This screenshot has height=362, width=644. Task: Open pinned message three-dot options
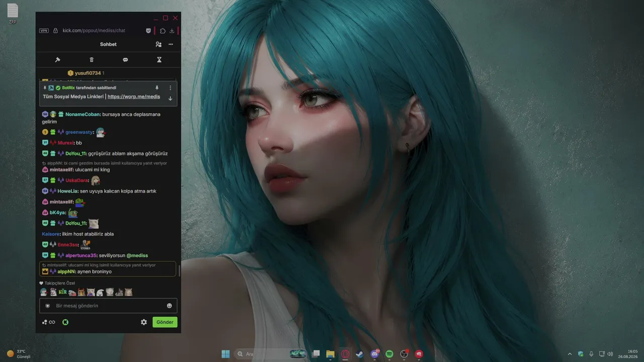[170, 87]
